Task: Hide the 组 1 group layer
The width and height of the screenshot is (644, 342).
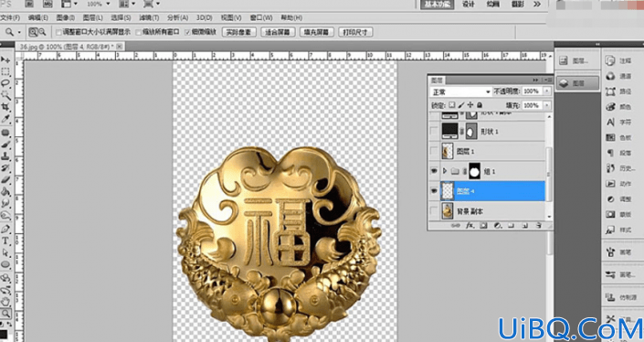Action: pos(434,171)
